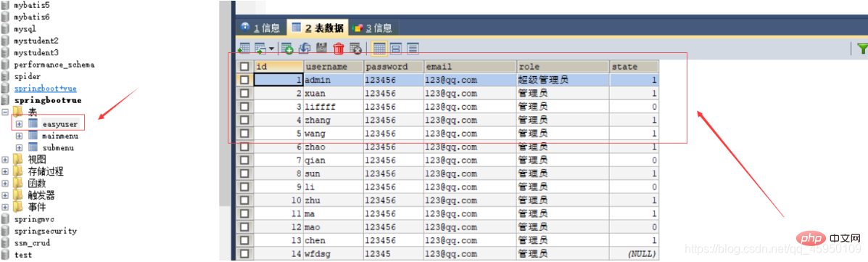This screenshot has width=868, height=262.
Task: Switch to form view mode
Action: pos(396,49)
